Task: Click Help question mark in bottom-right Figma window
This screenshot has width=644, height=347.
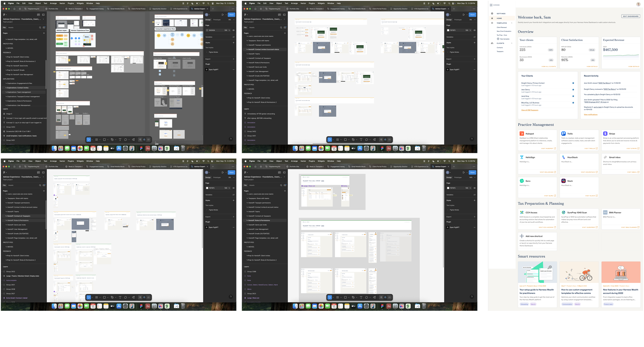Action: coord(472,297)
